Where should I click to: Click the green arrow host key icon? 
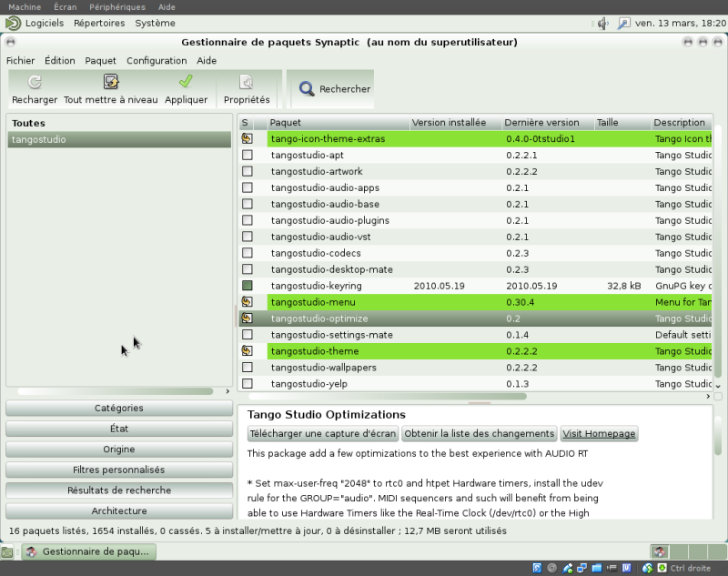pos(662,568)
